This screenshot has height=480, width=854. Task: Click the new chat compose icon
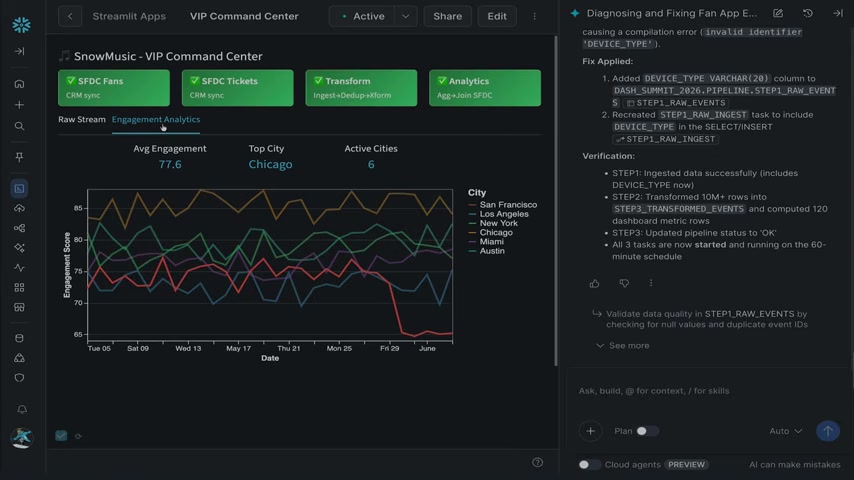point(778,13)
